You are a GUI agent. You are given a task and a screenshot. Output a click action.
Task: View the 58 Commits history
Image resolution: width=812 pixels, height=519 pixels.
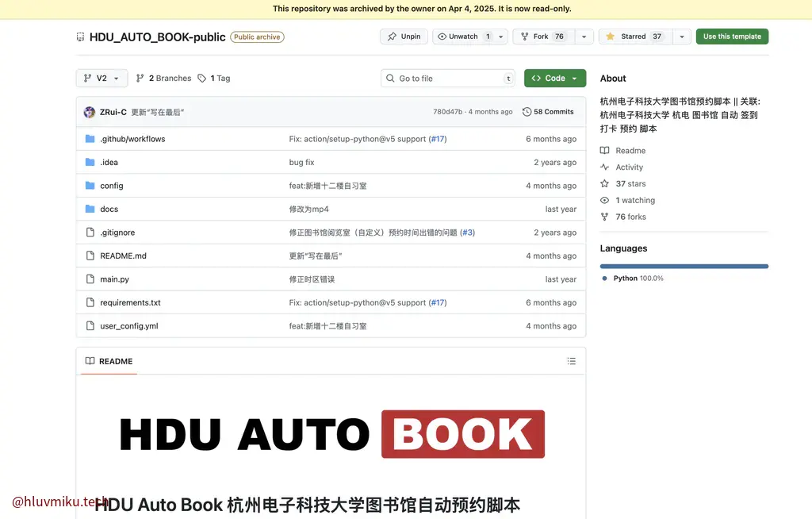click(549, 111)
